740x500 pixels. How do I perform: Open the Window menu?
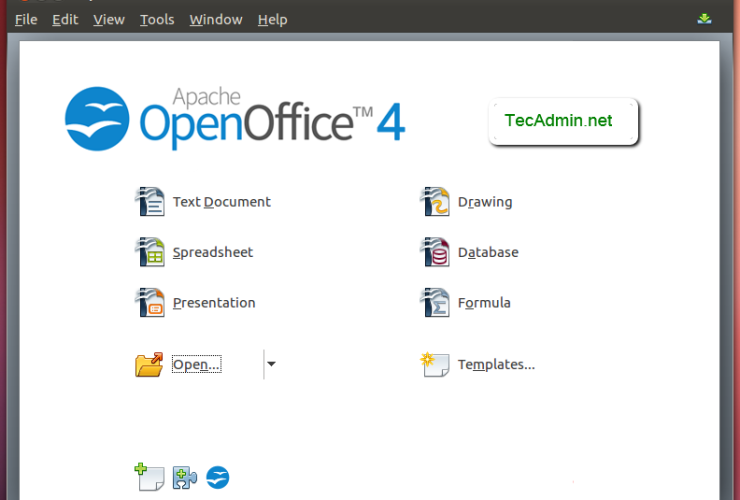click(215, 19)
